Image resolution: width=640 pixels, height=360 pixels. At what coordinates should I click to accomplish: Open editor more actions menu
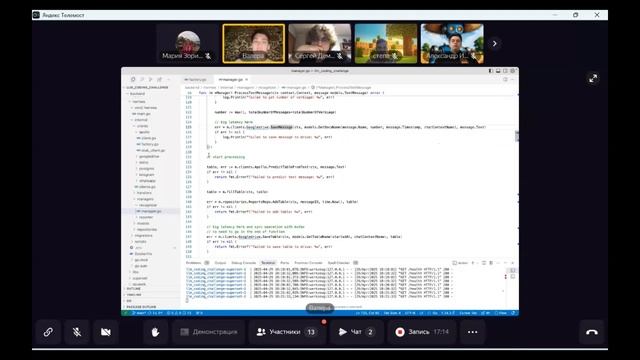click(x=513, y=80)
